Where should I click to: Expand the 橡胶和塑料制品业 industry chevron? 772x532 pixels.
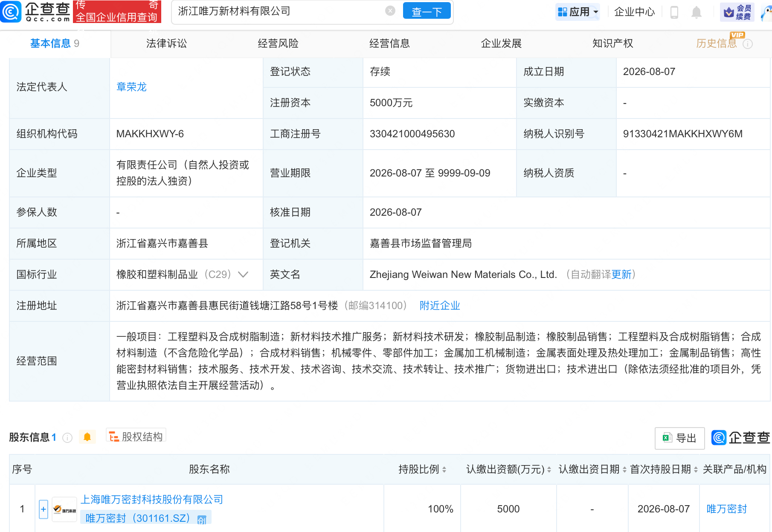pos(243,275)
